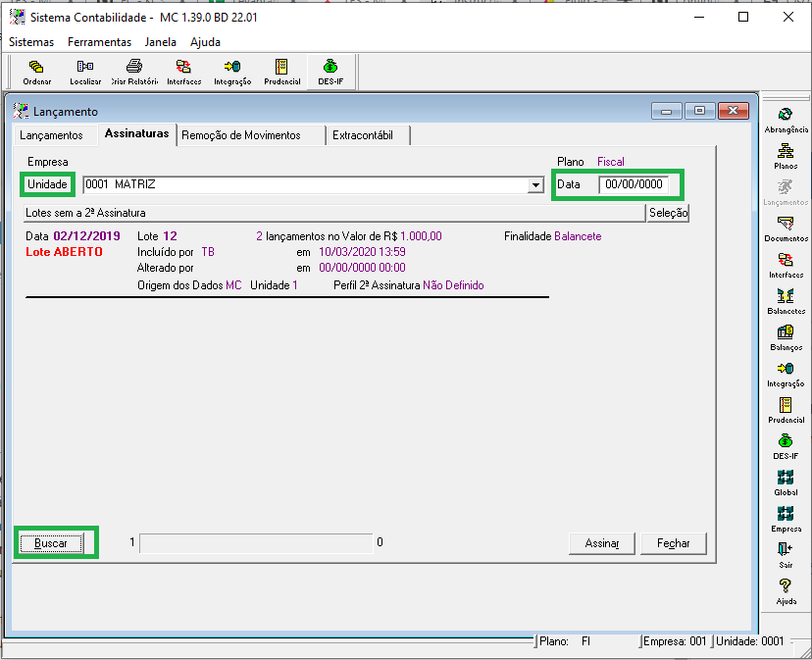Screen dimensions: 812x660
Task: Open the Ferramentas menu
Action: pyautogui.click(x=99, y=42)
